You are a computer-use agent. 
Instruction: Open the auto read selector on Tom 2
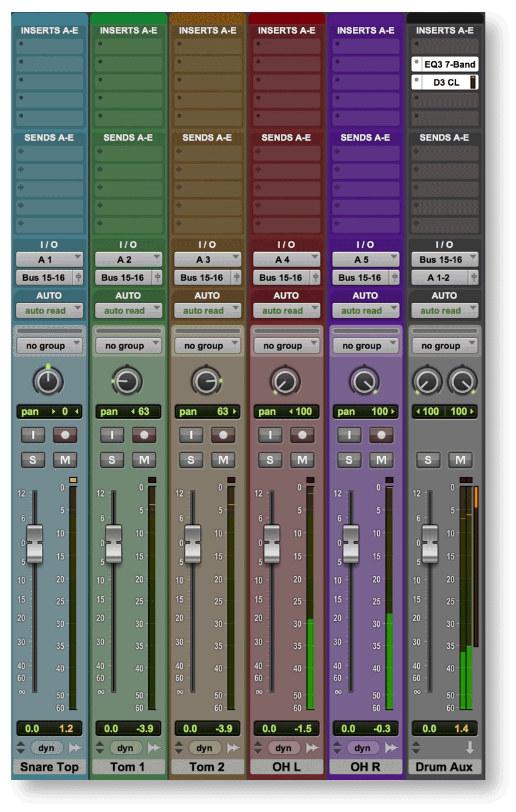pos(207,310)
